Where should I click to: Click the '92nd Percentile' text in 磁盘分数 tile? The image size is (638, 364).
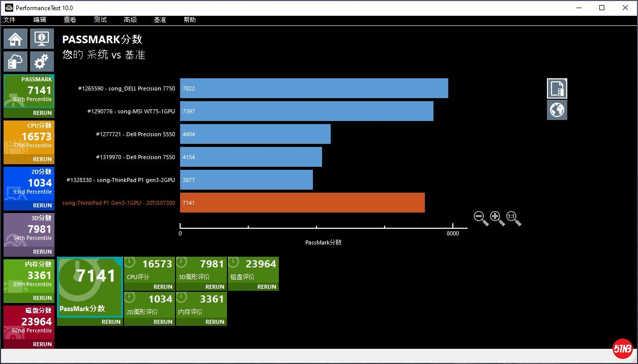pos(33,330)
